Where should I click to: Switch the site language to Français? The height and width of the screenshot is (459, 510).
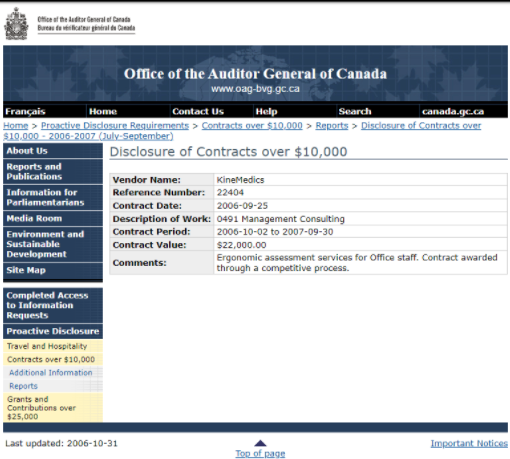click(x=25, y=111)
